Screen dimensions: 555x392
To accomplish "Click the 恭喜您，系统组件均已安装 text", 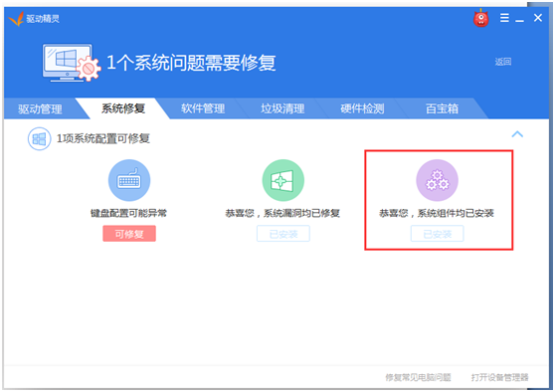I will 437,213.
